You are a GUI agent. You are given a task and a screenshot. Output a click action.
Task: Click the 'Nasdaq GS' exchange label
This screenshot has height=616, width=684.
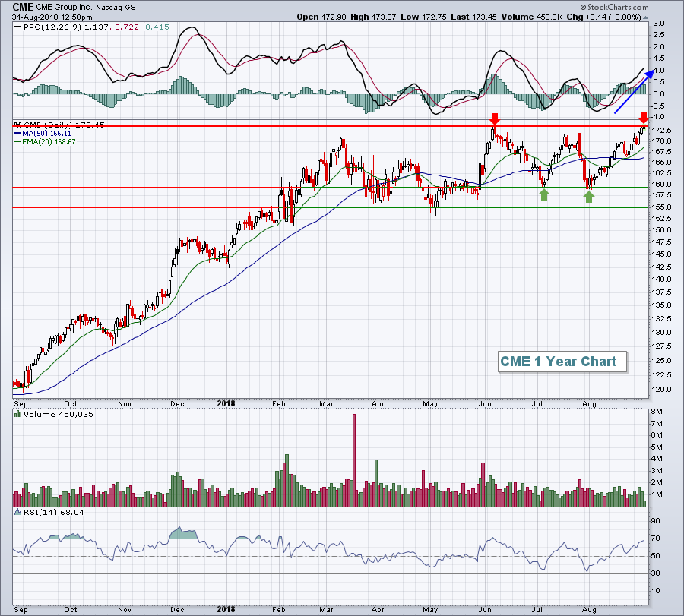(116, 8)
